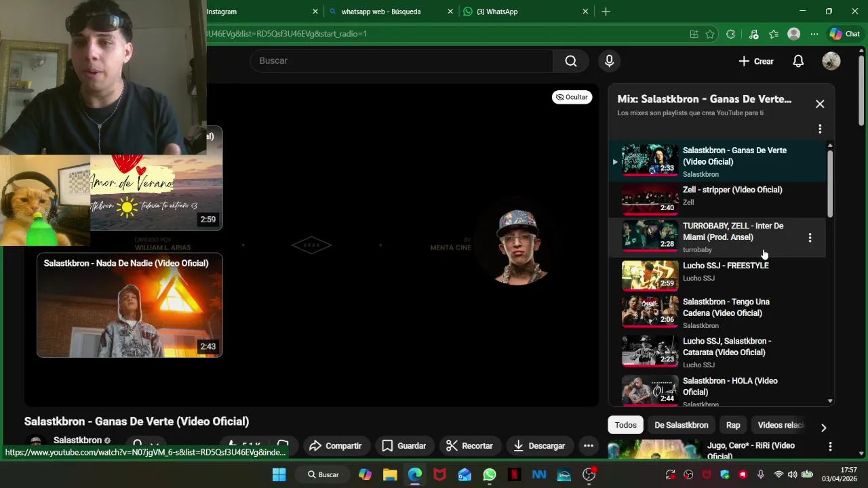This screenshot has height=488, width=868.
Task: Open YouTube notifications bell
Action: [798, 61]
